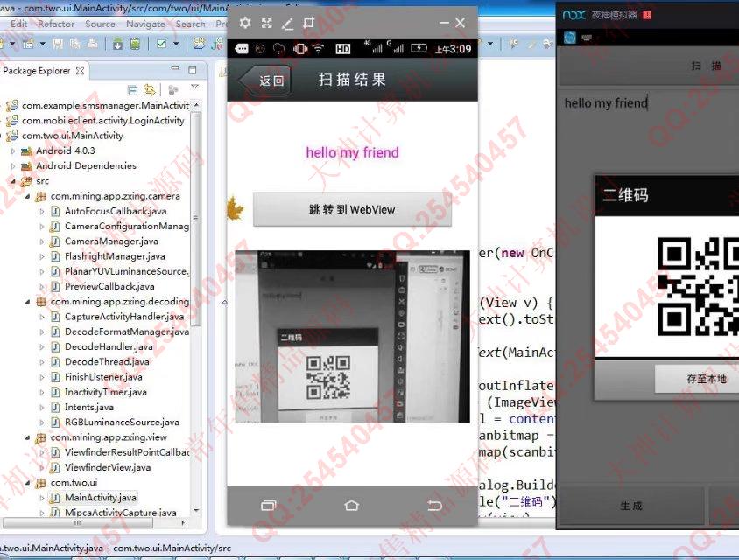Expand AutoFocusCallback.java node arrow
The width and height of the screenshot is (739, 560).
pyautogui.click(x=41, y=212)
